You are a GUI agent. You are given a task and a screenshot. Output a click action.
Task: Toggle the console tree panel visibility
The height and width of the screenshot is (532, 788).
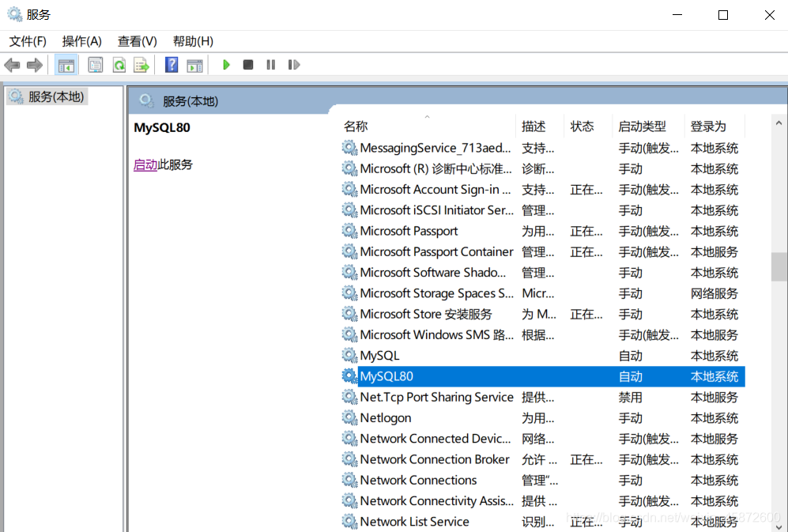66,64
